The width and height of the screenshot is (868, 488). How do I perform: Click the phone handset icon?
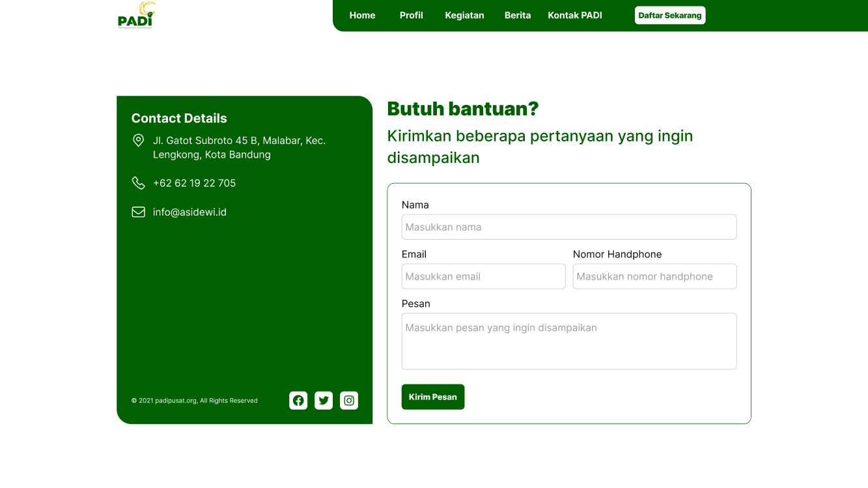coord(138,183)
